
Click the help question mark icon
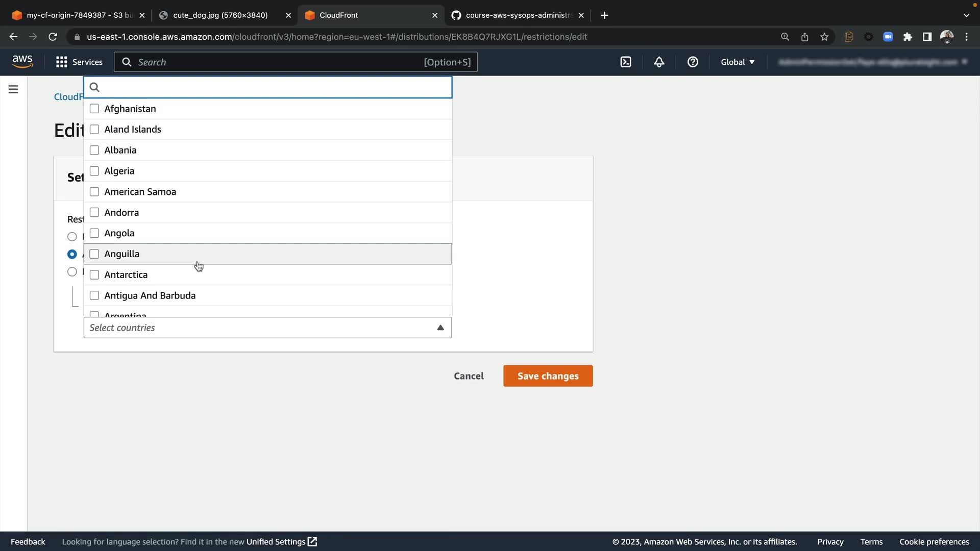(x=693, y=62)
